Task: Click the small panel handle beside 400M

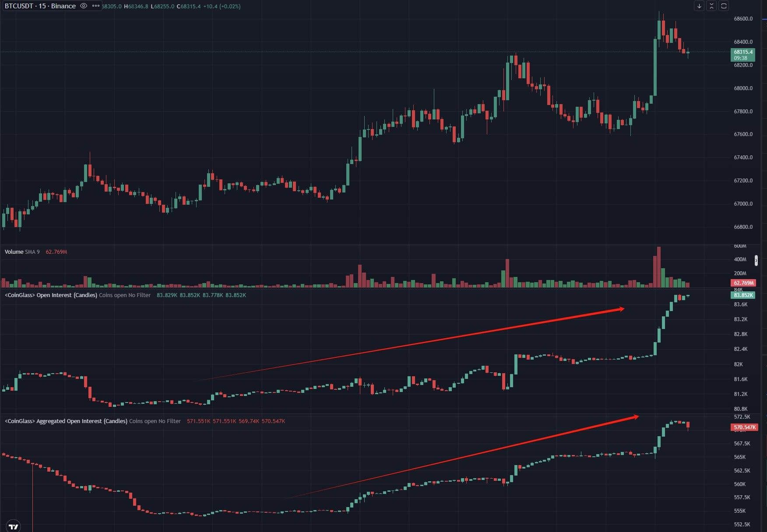Action: coord(756,260)
